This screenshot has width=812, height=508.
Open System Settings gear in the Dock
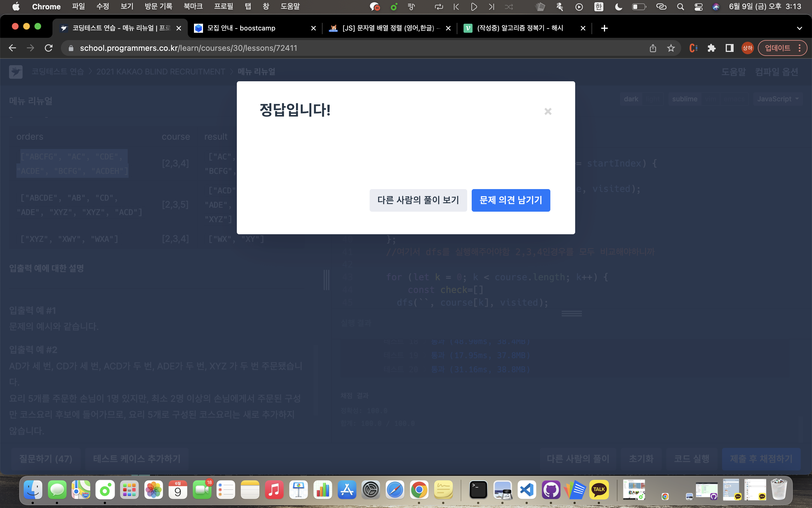370,490
